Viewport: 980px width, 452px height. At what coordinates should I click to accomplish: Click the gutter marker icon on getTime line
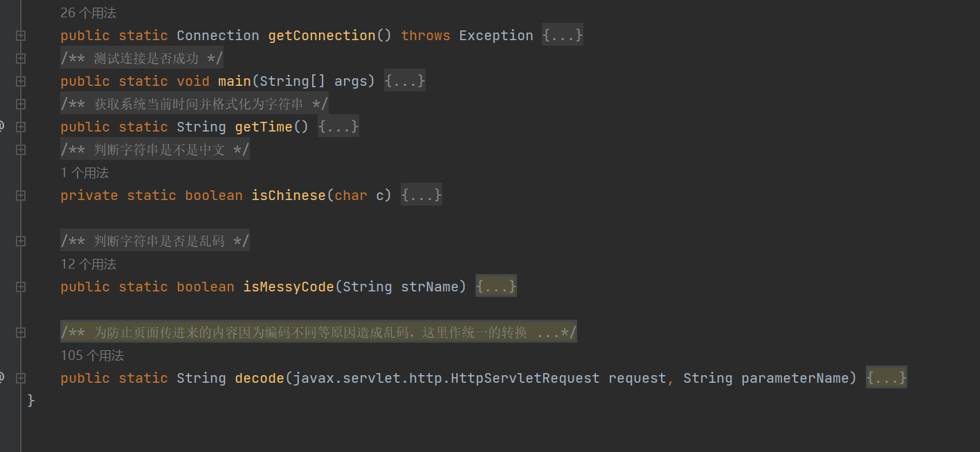pyautogui.click(x=2, y=127)
